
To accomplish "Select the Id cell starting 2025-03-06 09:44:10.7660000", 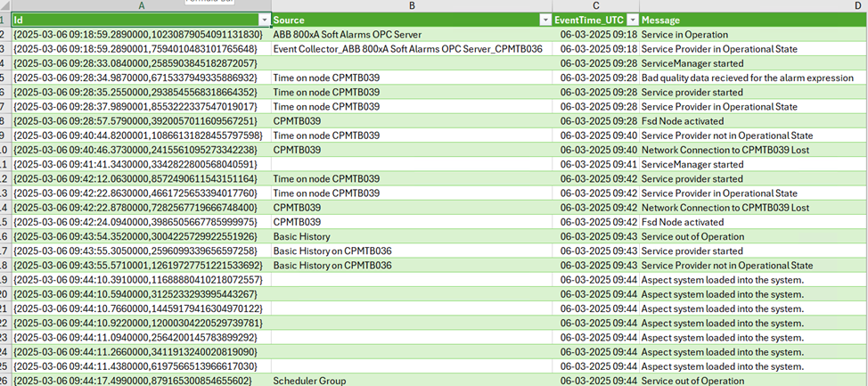I will 142,308.
